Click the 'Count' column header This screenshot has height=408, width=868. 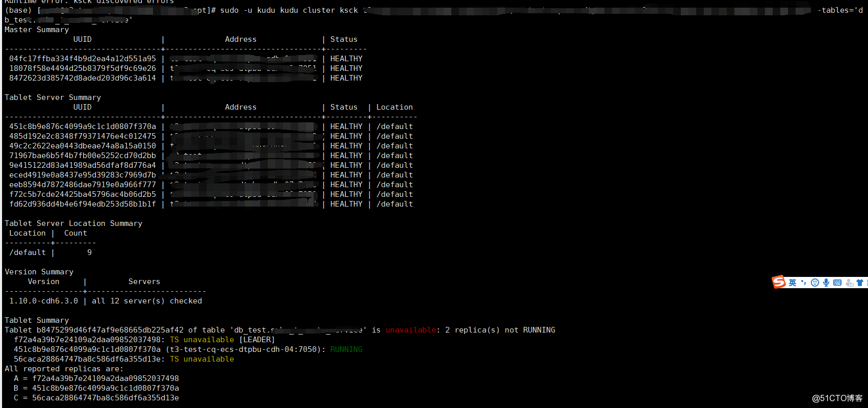(75, 233)
